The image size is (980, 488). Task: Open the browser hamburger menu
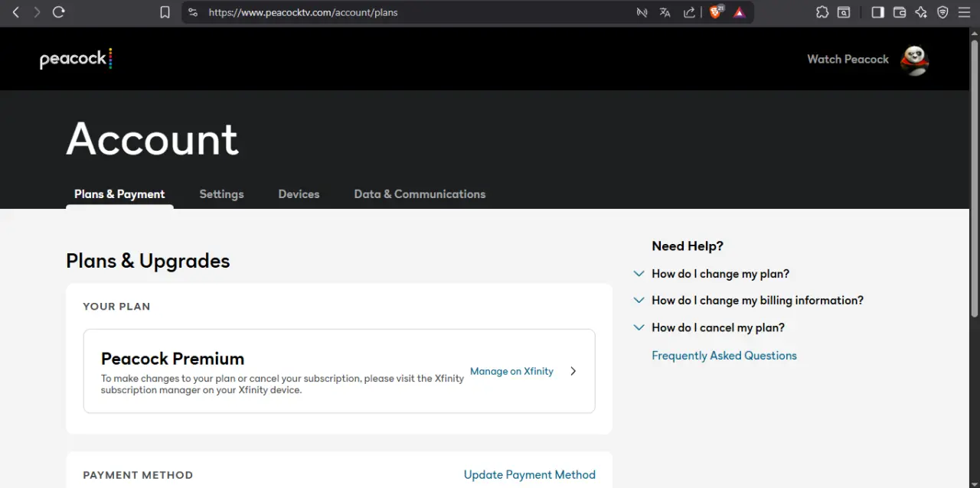pyautogui.click(x=964, y=12)
